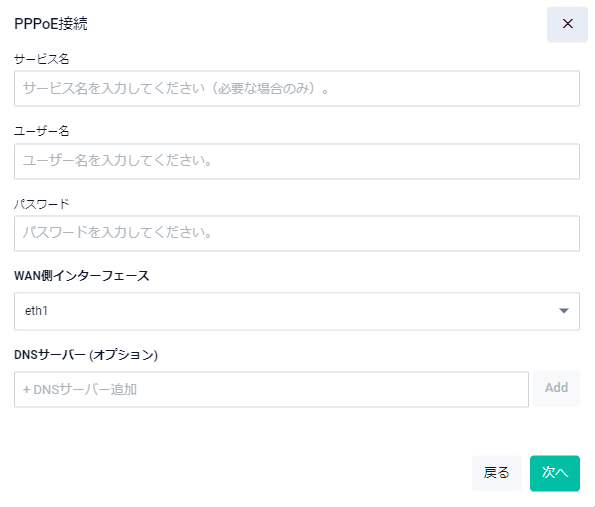
Task: Go back with the 戻る button
Action: [497, 473]
